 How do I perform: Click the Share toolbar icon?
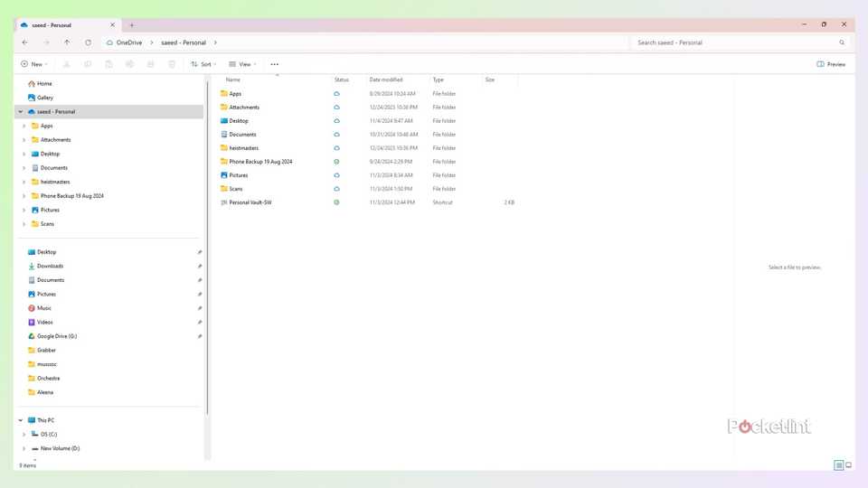[x=151, y=64]
